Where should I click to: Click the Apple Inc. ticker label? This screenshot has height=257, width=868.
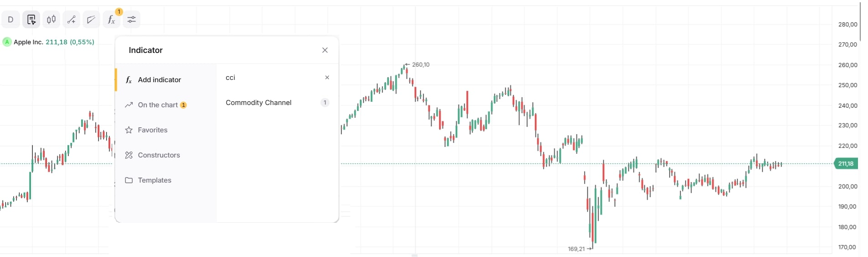click(28, 42)
